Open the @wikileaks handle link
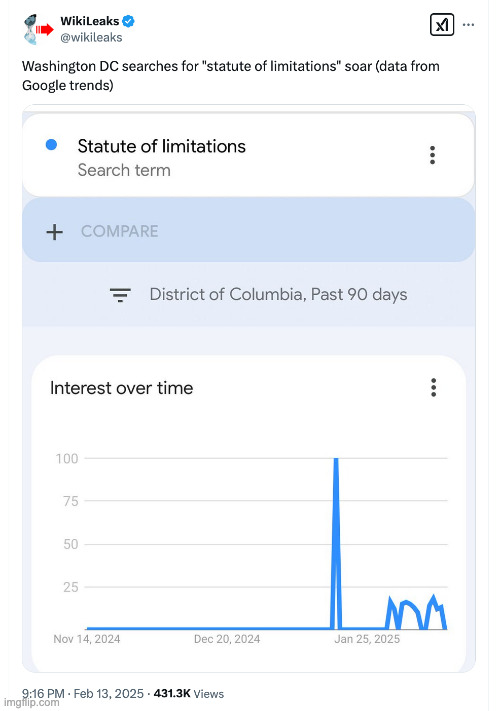Screen dimensions: 500x711 (x=91, y=37)
